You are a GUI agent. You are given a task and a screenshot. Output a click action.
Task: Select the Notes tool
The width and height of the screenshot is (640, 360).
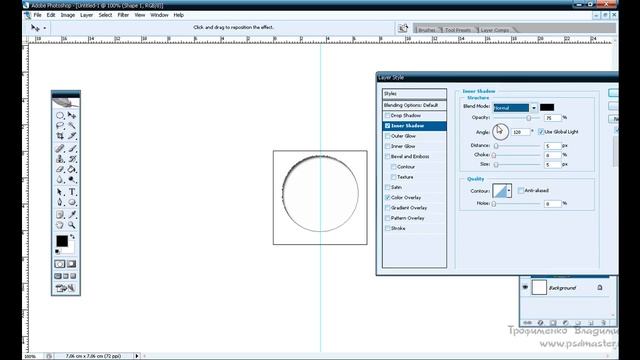click(60, 214)
